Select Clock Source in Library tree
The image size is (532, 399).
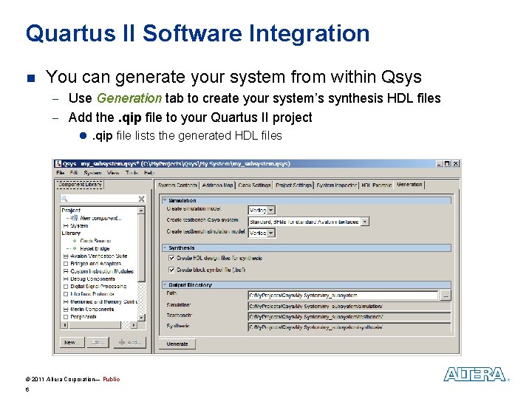95,241
